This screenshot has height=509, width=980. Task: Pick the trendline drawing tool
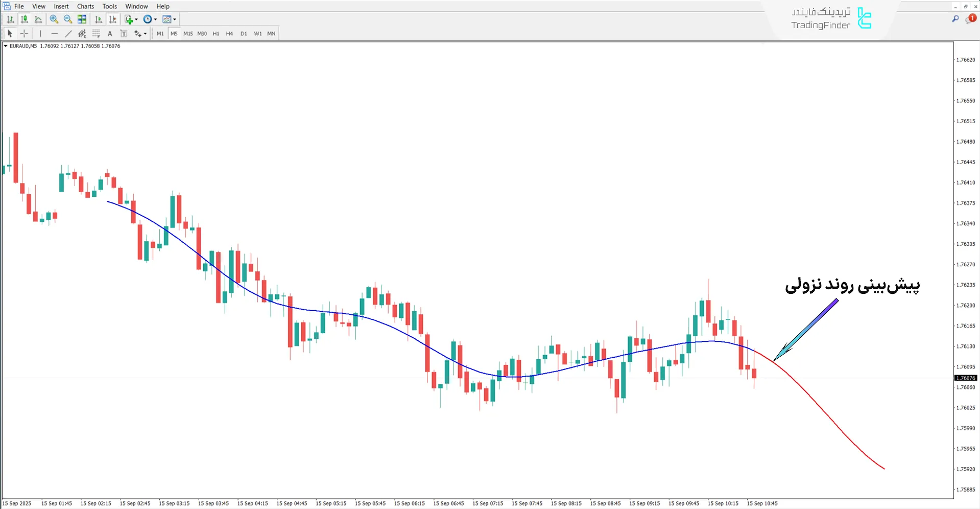click(68, 34)
